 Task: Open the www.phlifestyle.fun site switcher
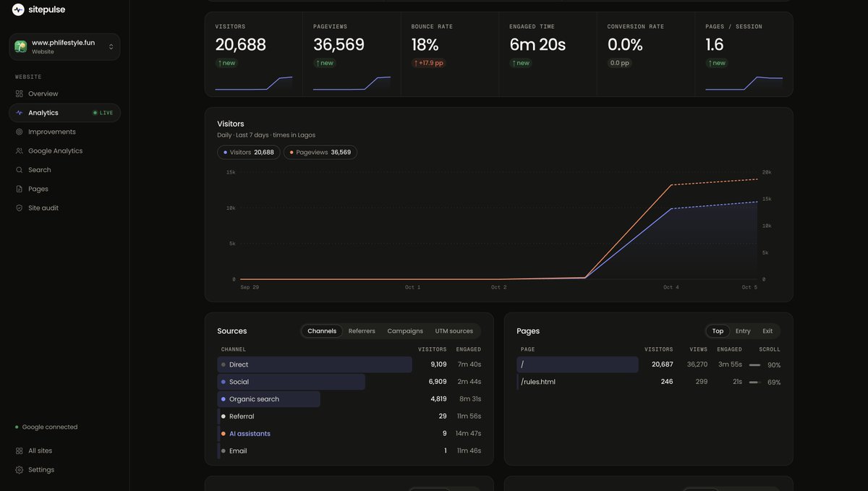(x=64, y=47)
